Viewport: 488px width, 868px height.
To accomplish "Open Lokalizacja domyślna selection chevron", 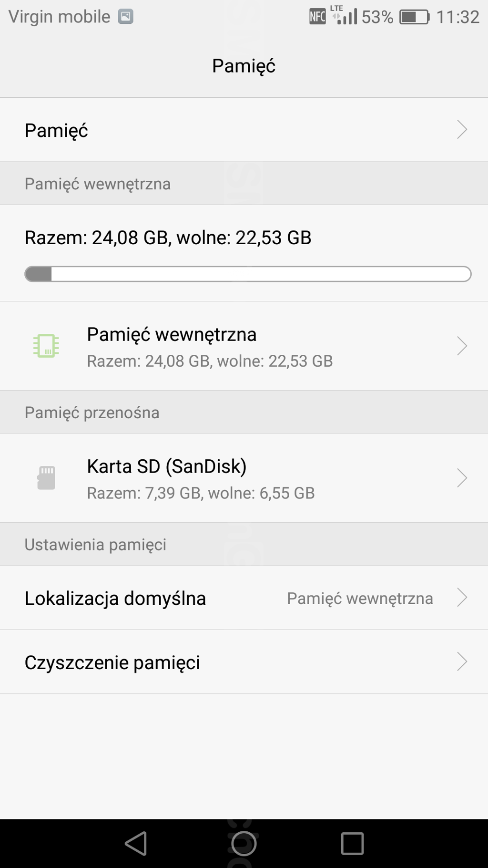I will point(461,598).
